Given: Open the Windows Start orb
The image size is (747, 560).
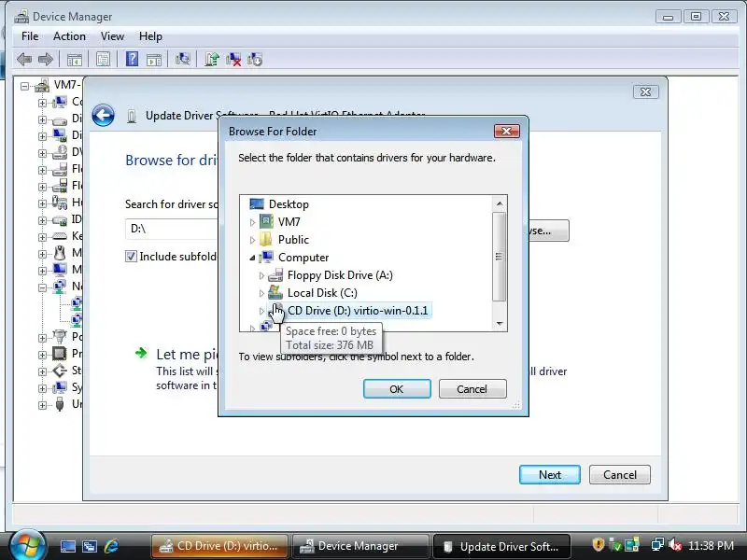Looking at the screenshot, I should click(x=27, y=544).
